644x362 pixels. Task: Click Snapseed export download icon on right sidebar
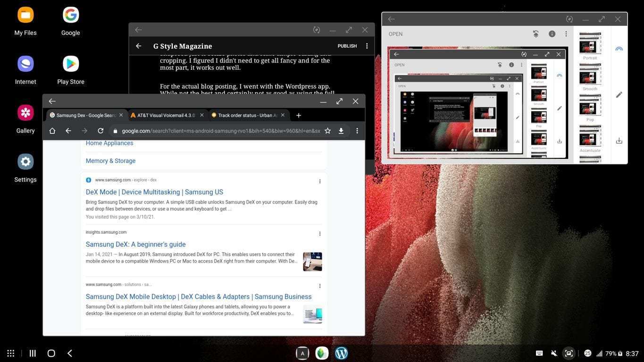pyautogui.click(x=619, y=140)
